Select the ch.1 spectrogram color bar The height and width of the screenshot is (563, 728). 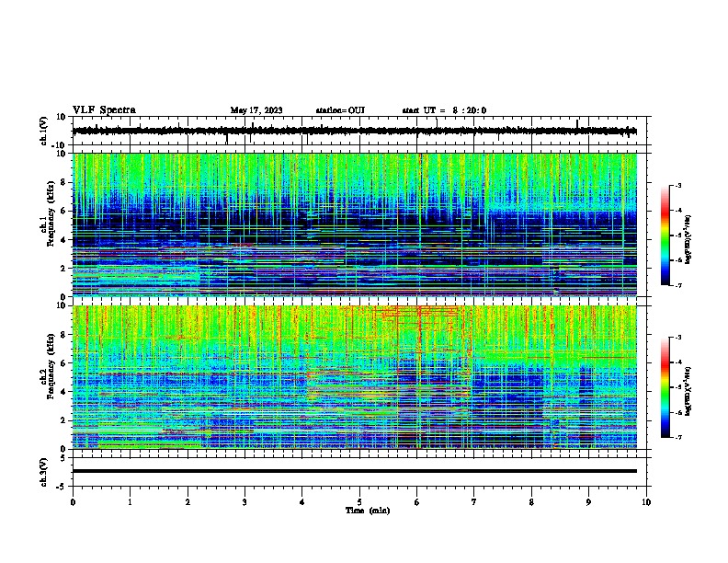pos(665,236)
